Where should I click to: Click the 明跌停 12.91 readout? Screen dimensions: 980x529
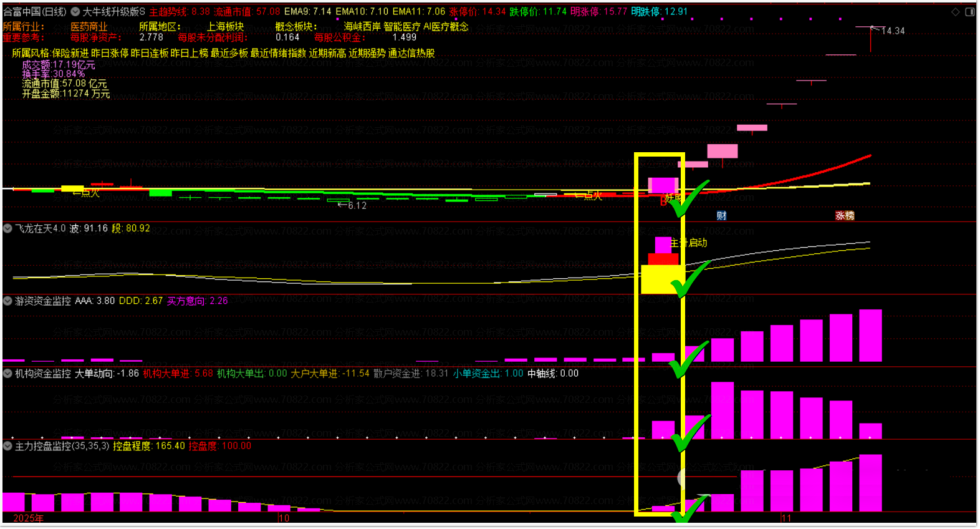660,11
